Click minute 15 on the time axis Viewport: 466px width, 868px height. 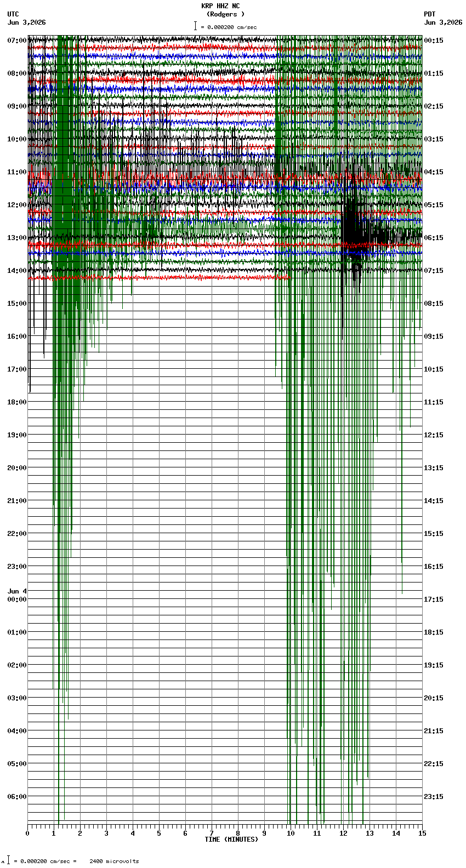422,833
